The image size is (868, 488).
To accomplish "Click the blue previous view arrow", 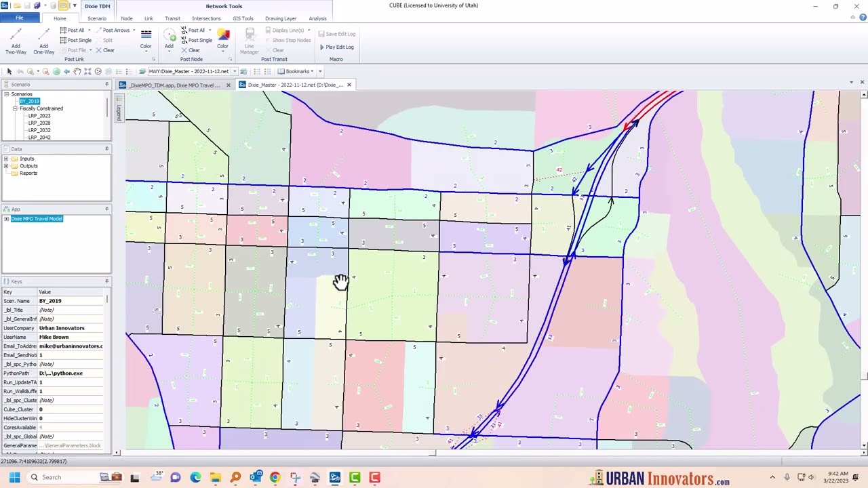I will (66, 71).
